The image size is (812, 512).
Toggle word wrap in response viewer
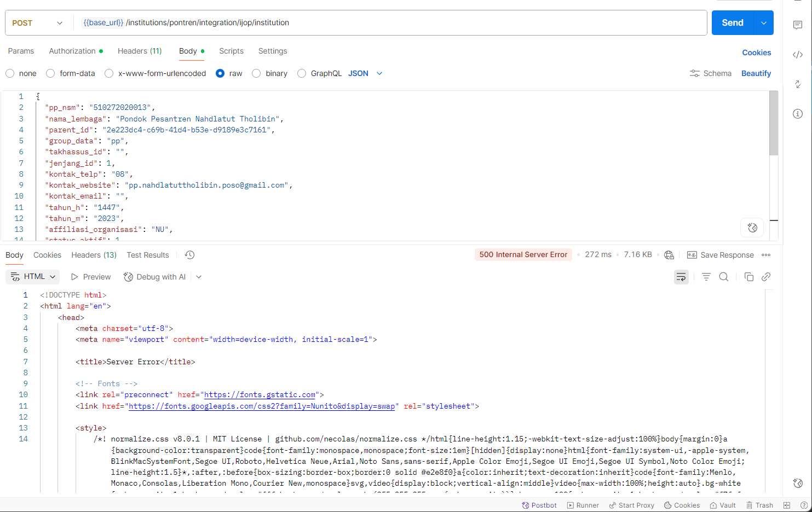tap(681, 277)
